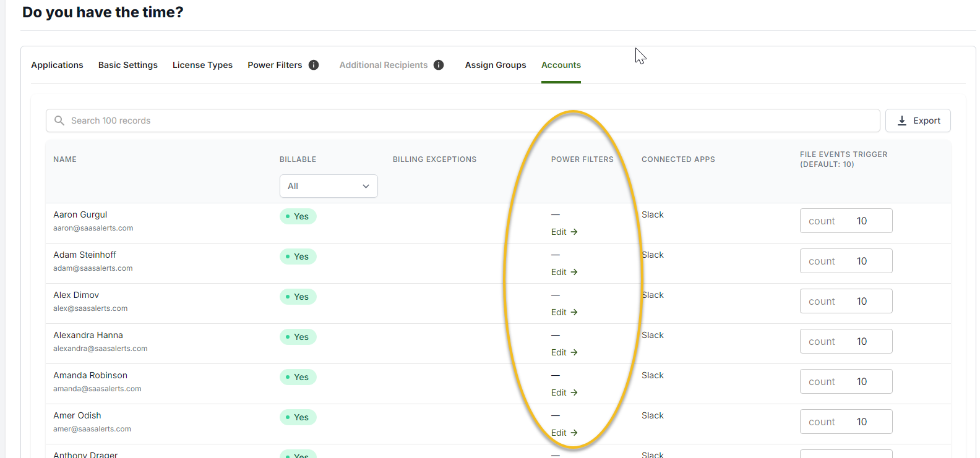Edit power filters for Amanda Robinson

564,392
